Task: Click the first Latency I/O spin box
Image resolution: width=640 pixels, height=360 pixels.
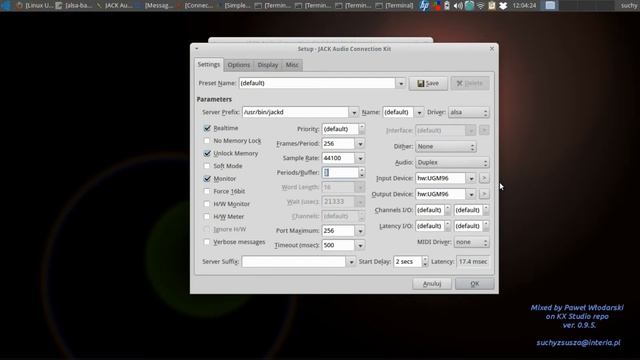Action: 433,226
